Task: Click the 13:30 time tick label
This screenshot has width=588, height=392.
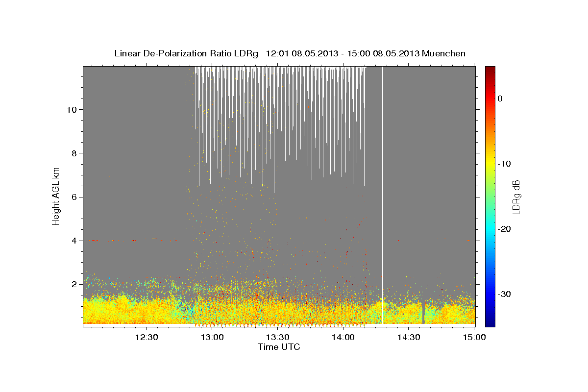Action: 278,337
